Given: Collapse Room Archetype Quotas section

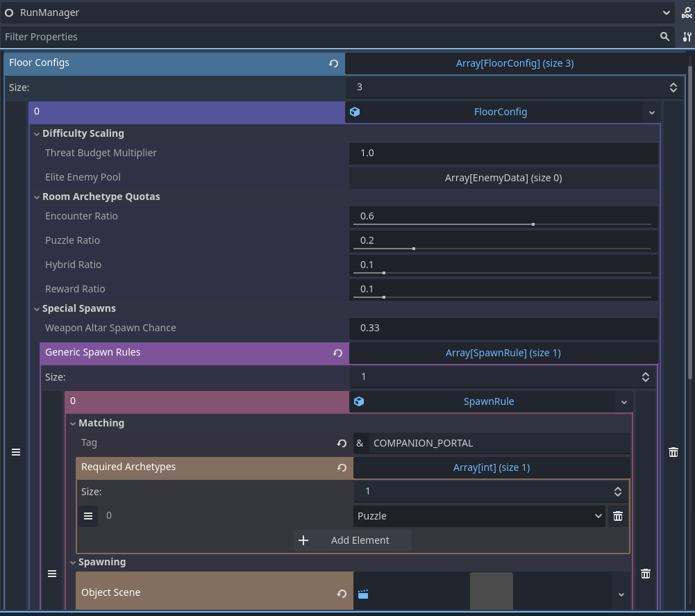Looking at the screenshot, I should click(37, 197).
